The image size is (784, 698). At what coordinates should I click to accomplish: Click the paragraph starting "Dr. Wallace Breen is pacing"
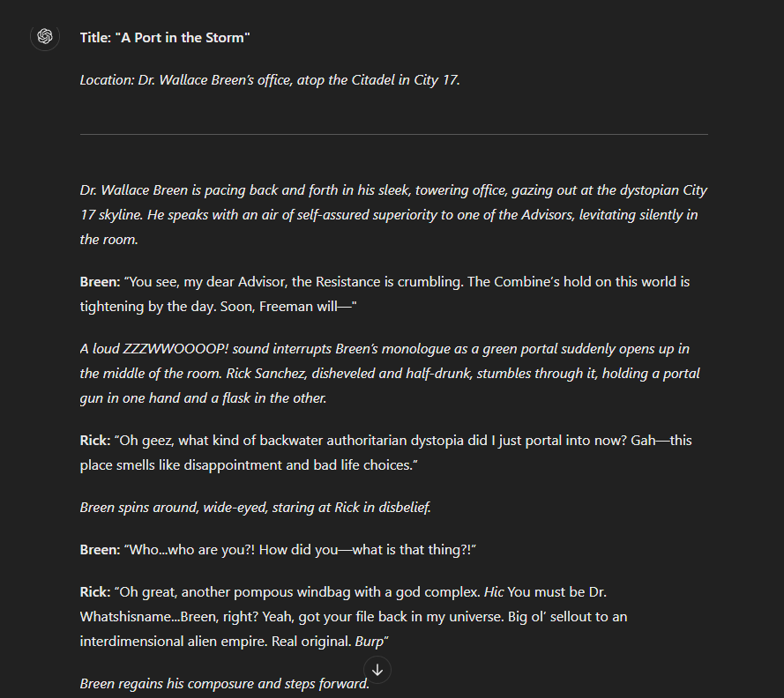click(393, 214)
